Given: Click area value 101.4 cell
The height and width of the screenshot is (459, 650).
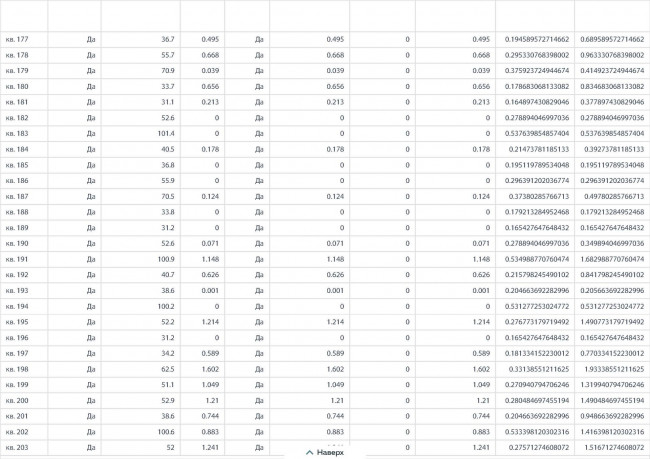Looking at the screenshot, I should [x=141, y=134].
